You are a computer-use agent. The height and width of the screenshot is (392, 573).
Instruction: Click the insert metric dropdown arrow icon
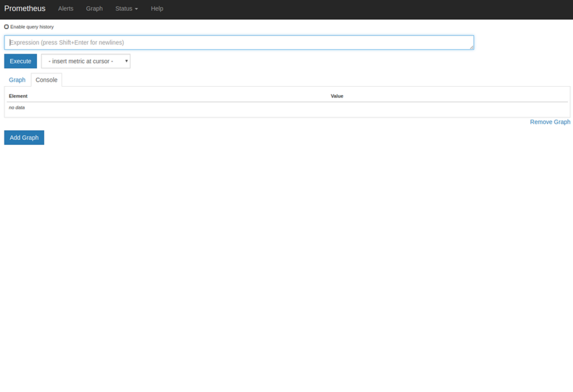[127, 61]
